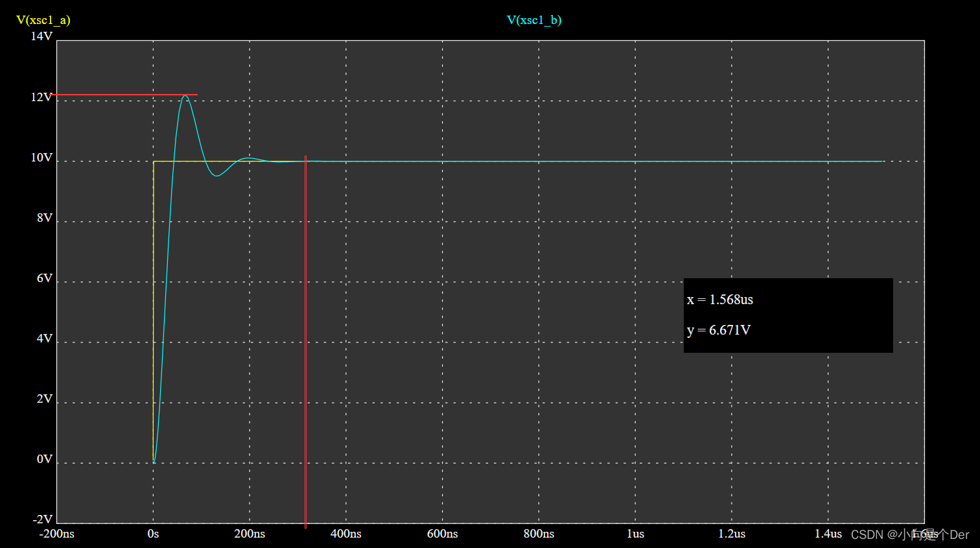Image resolution: width=980 pixels, height=548 pixels.
Task: Click the 0V y-axis label
Action: pos(45,459)
